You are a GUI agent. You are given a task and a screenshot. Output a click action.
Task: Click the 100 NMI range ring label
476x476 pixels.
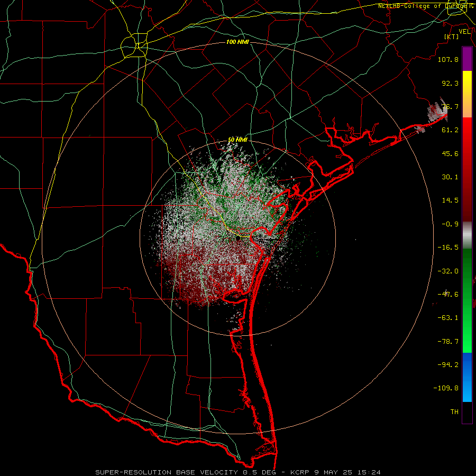[237, 42]
